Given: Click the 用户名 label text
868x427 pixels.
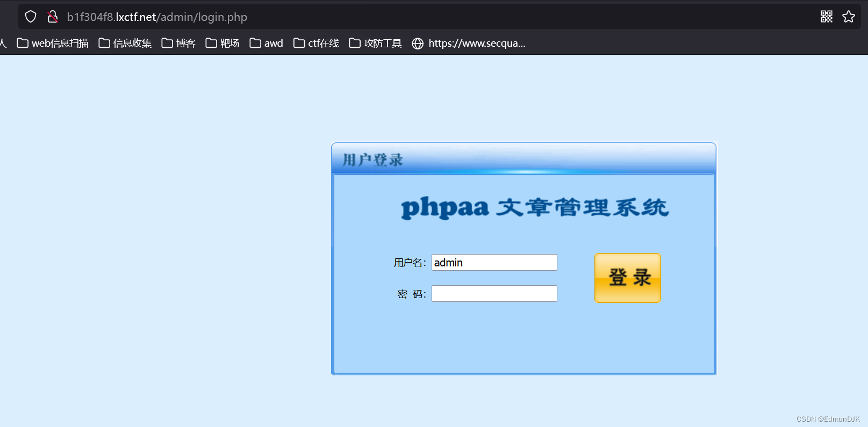Looking at the screenshot, I should point(410,263).
